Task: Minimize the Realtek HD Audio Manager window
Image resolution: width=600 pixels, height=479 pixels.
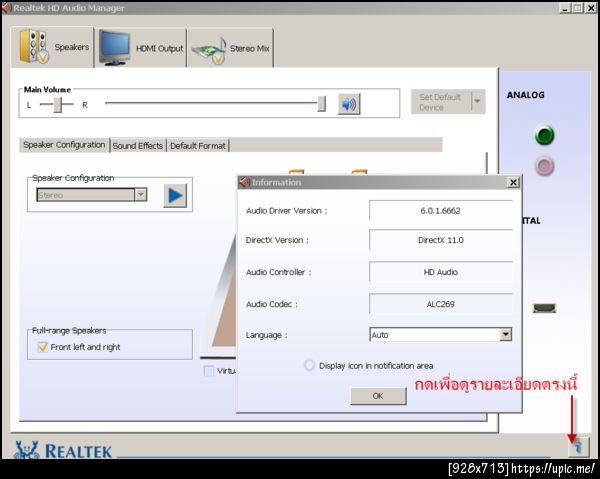Action: pos(566,8)
